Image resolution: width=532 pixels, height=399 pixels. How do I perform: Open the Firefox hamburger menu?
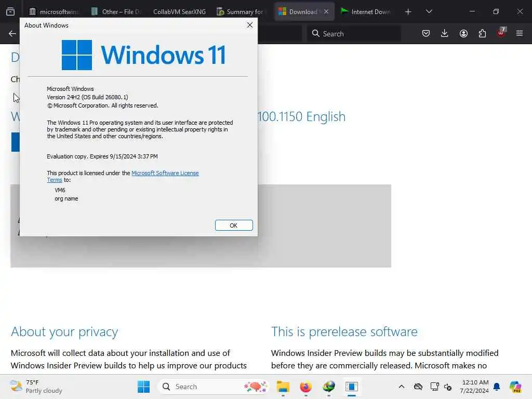[x=520, y=33]
